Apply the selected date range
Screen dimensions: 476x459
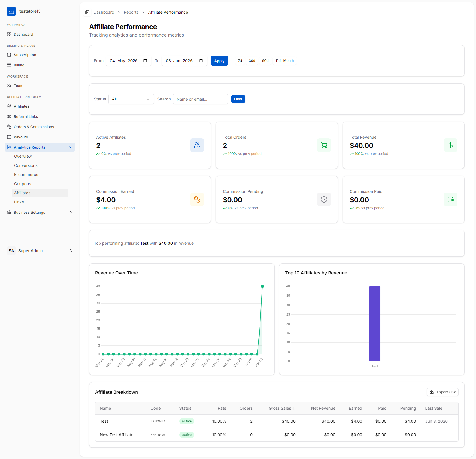click(x=219, y=61)
